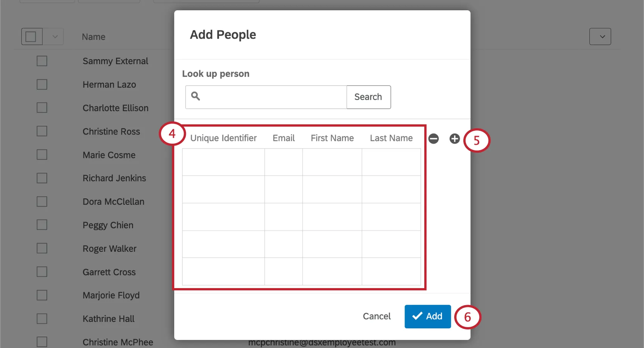
Task: Click the Search button
Action: 368,97
